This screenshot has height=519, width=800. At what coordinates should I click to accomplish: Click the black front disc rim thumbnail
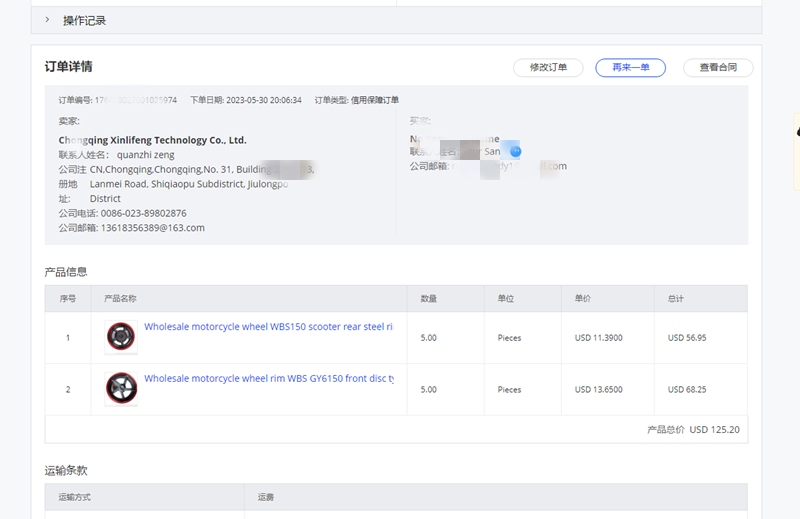121,389
